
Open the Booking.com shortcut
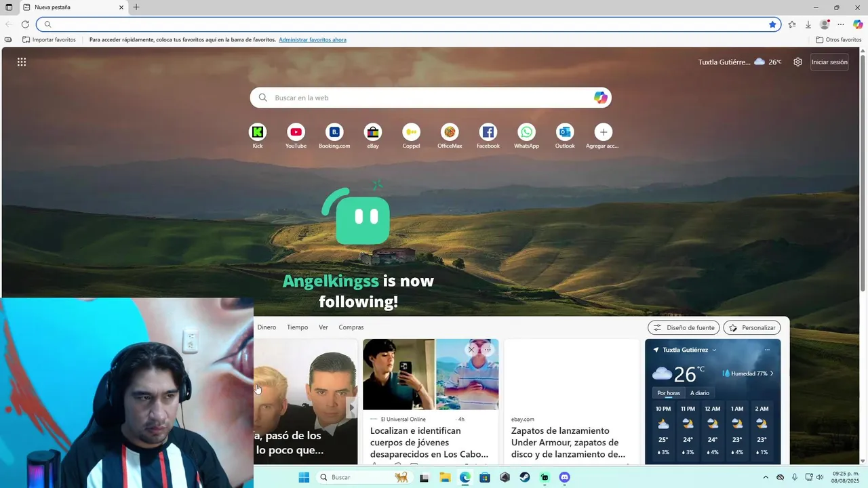tap(334, 132)
